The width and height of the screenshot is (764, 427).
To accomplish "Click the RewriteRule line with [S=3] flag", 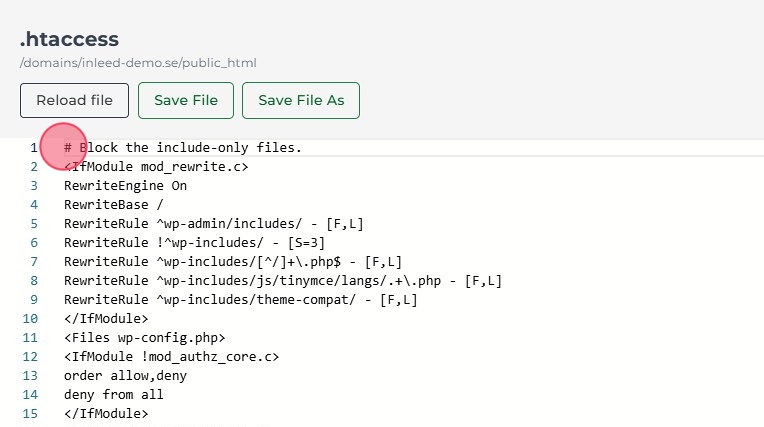I will pyautogui.click(x=194, y=243).
